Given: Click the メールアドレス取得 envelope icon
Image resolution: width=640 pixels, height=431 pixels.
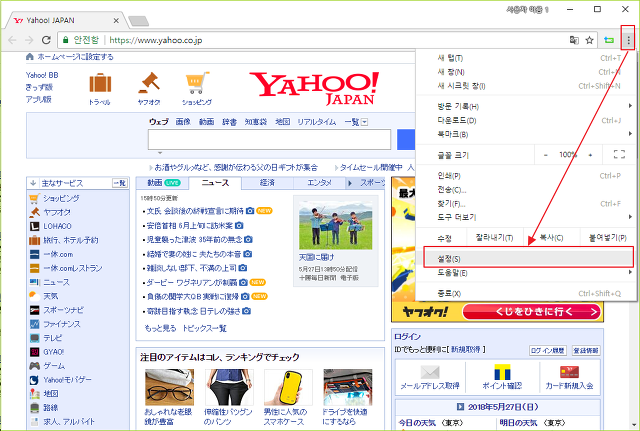Looking at the screenshot, I should click(x=430, y=372).
